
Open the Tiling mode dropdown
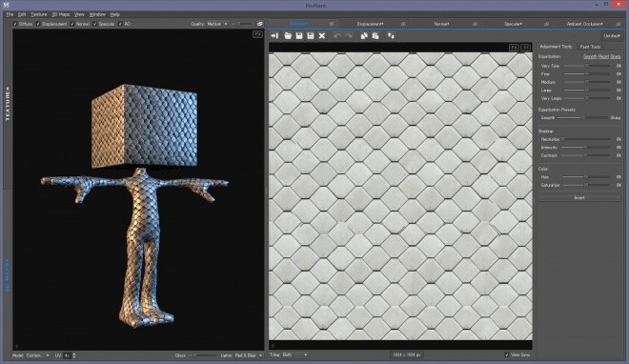[x=294, y=354]
